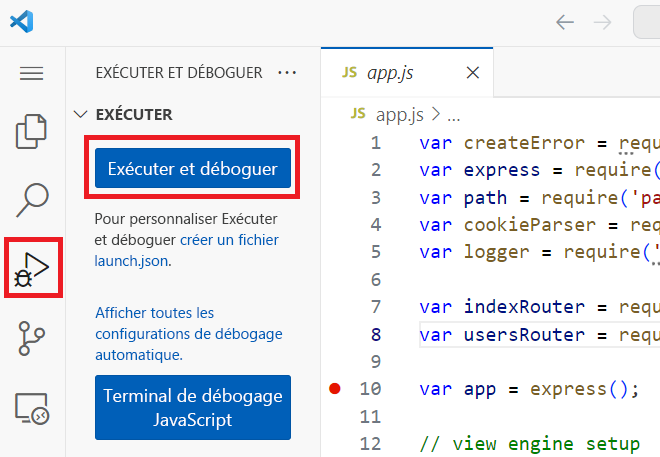The width and height of the screenshot is (660, 457).
Task: Open the Remote Explorer view
Action: point(32,409)
